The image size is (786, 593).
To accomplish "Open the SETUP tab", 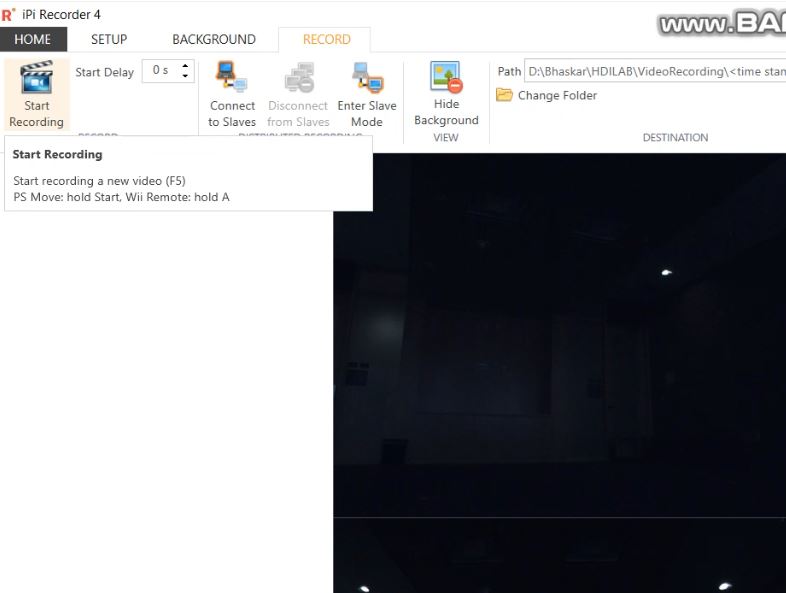I will pos(109,40).
